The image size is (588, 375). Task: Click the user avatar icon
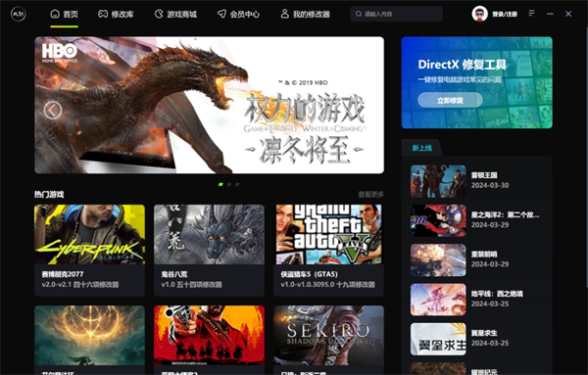479,14
